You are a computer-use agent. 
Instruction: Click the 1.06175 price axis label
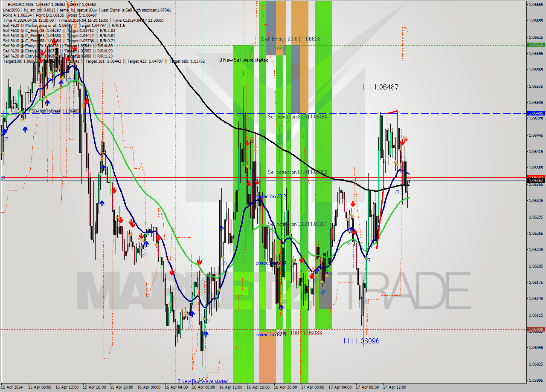pos(536,282)
